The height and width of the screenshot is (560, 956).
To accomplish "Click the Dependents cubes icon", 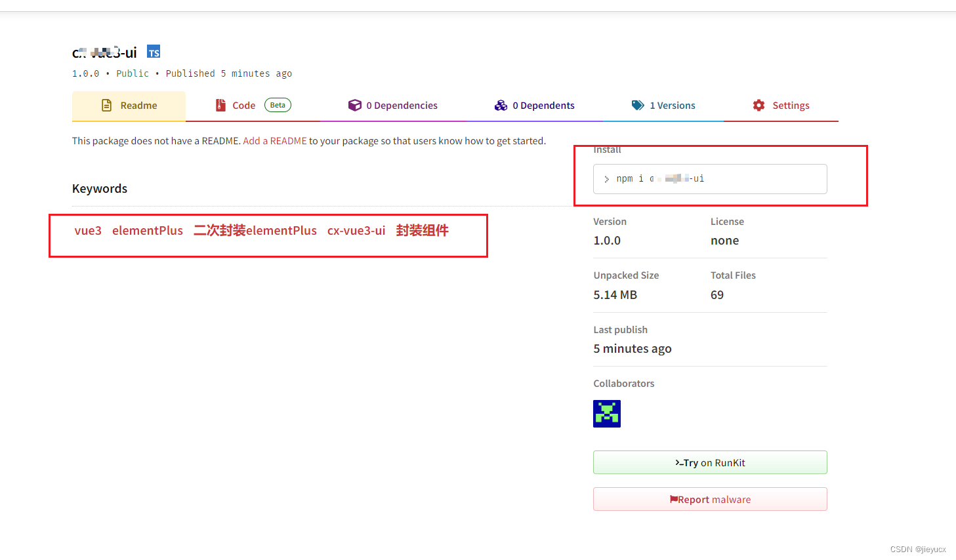I will 501,105.
